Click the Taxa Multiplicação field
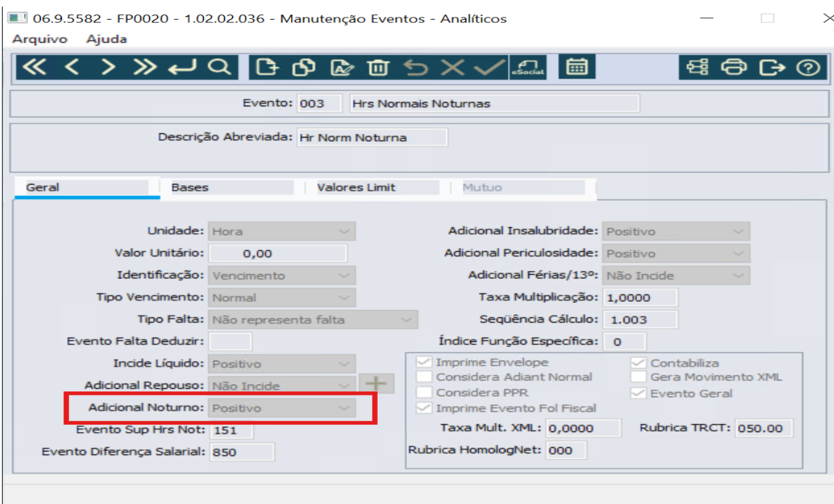This screenshot has width=834, height=504. (x=640, y=297)
